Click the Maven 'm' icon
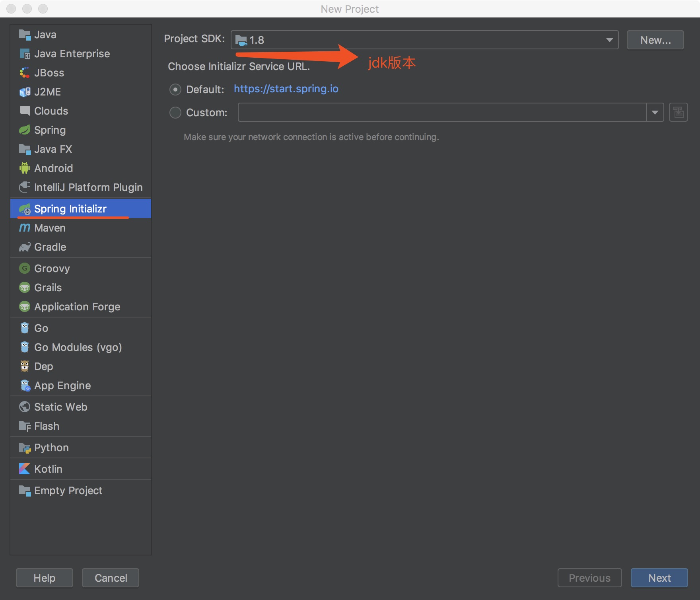 tap(25, 228)
